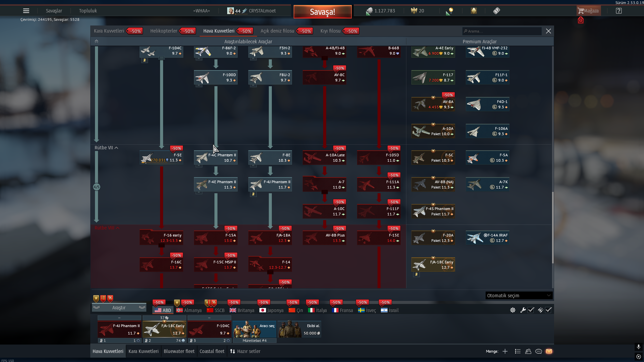Expand the Araştır button's left chevron
This screenshot has width=644, height=362.
96,308
